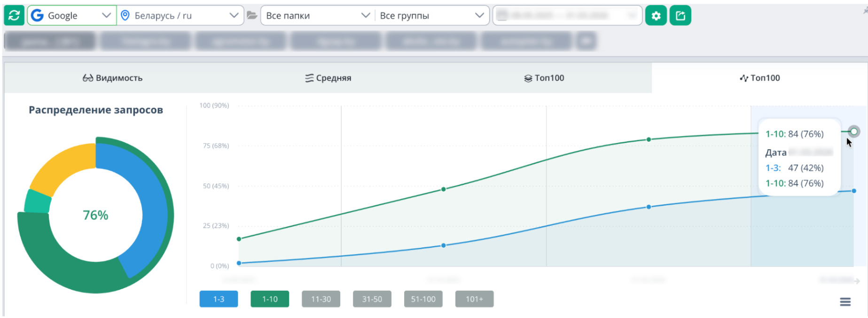The width and height of the screenshot is (868, 318).
Task: Show the 101+ series legend button
Action: point(474,299)
